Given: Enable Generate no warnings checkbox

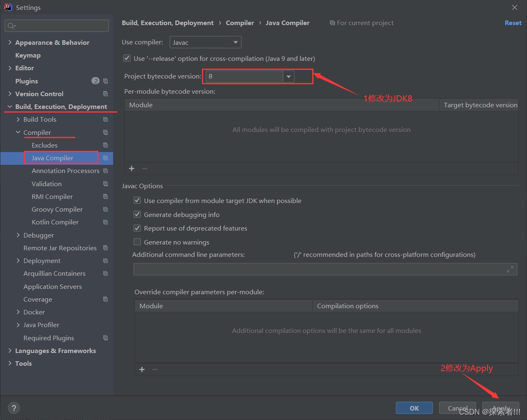Looking at the screenshot, I should pyautogui.click(x=137, y=242).
